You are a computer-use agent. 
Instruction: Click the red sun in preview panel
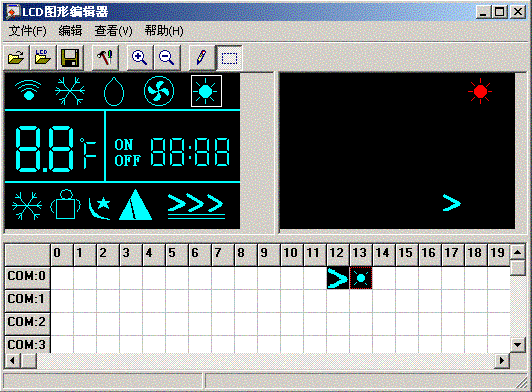(x=480, y=91)
